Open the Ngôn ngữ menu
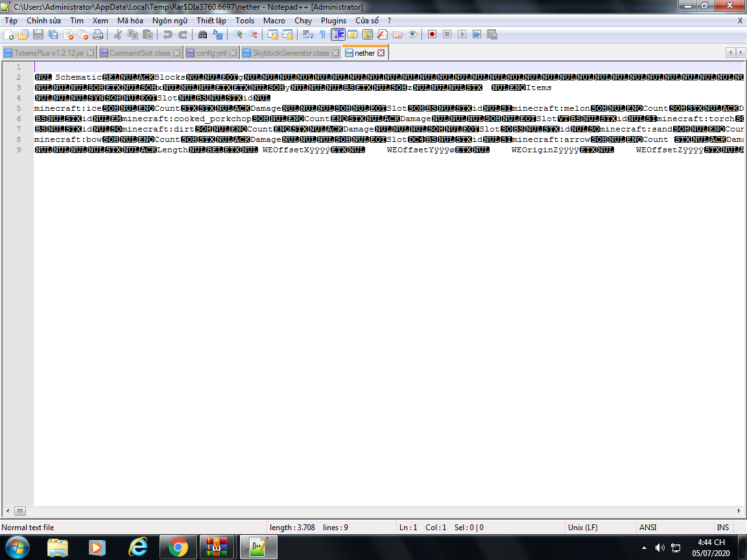 click(x=170, y=21)
